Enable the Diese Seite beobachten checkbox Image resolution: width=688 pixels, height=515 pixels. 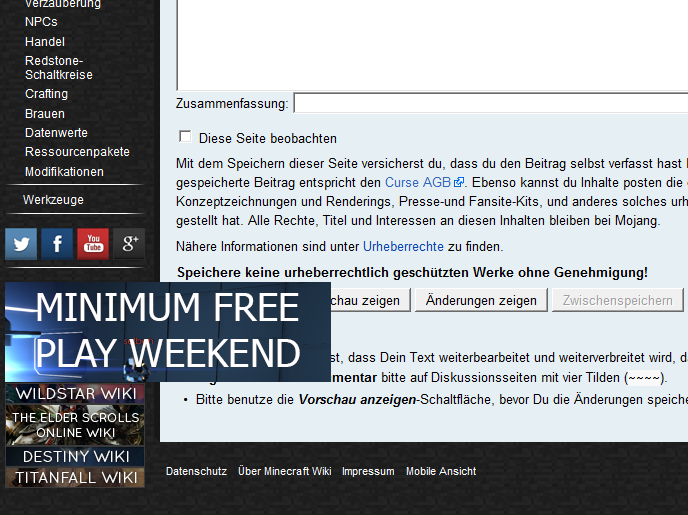pos(185,137)
